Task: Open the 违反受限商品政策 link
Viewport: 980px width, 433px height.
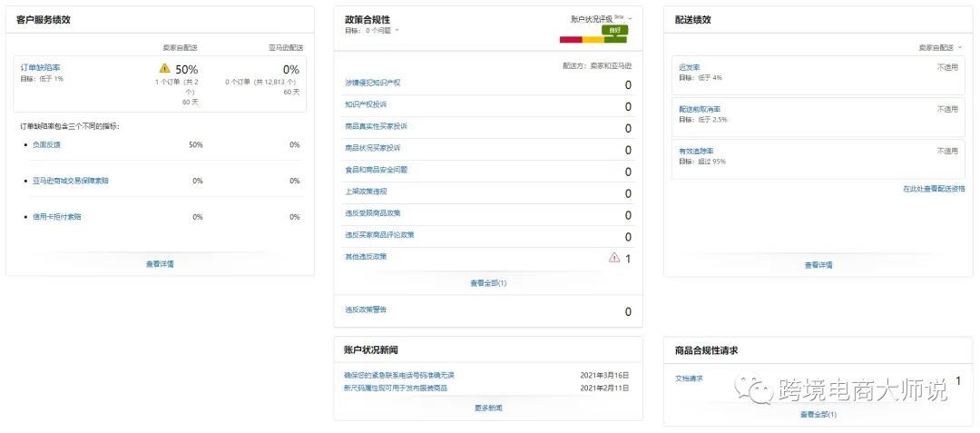Action: (373, 213)
